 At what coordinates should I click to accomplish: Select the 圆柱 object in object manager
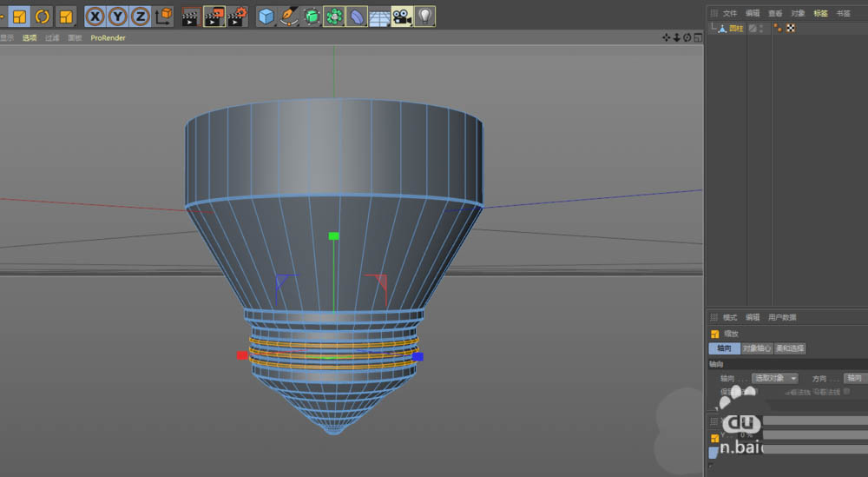[735, 29]
